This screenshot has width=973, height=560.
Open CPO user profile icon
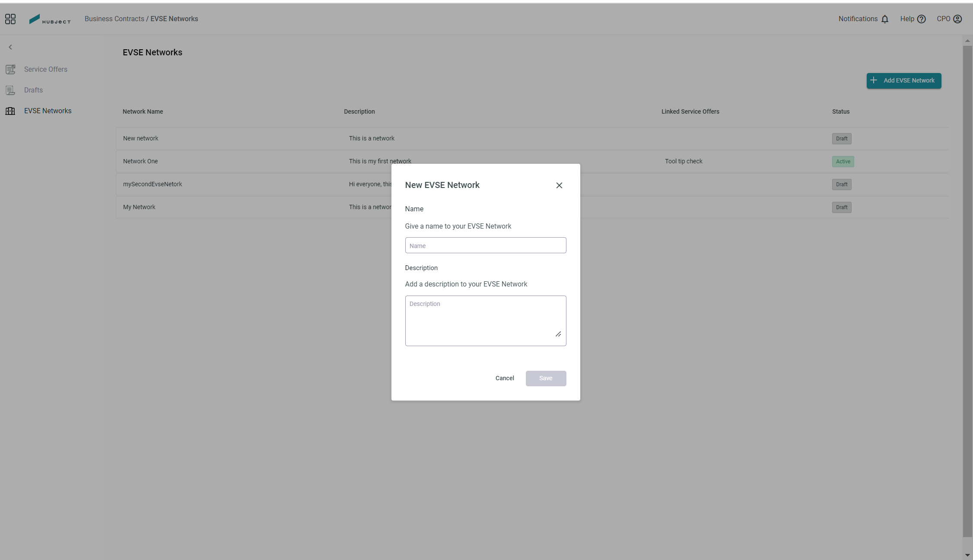click(957, 19)
